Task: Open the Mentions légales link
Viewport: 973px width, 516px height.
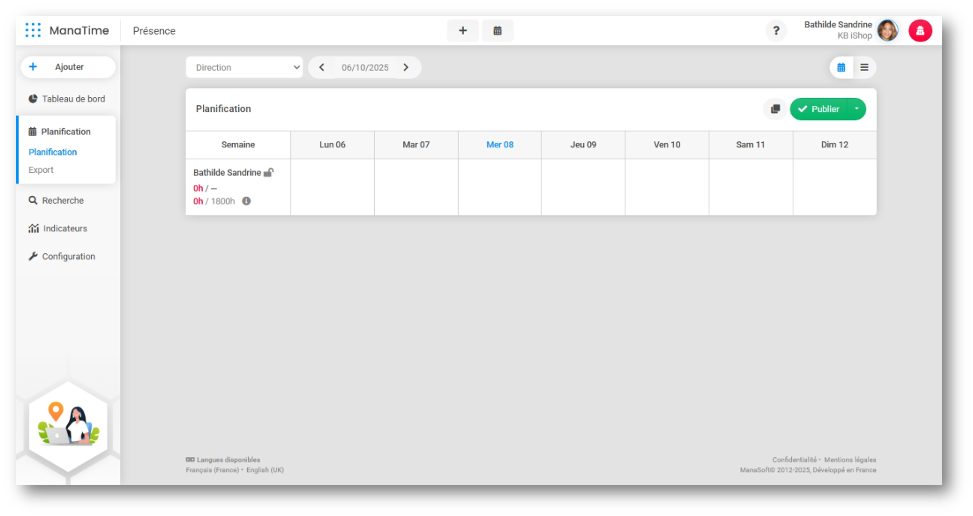Action: (850, 460)
